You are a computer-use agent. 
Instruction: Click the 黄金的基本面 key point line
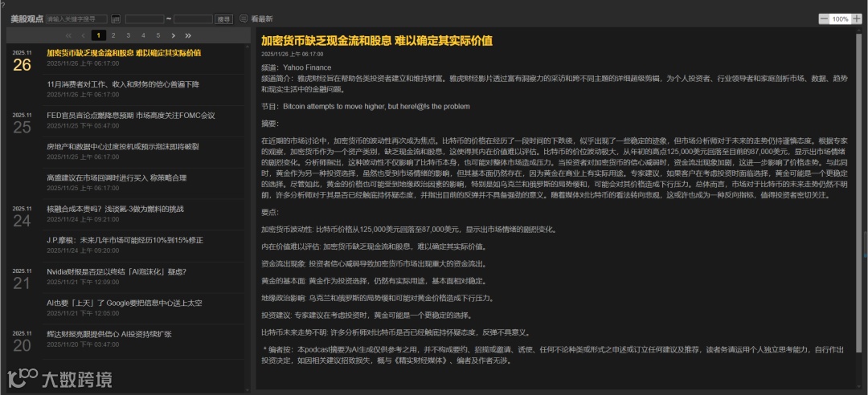374,281
